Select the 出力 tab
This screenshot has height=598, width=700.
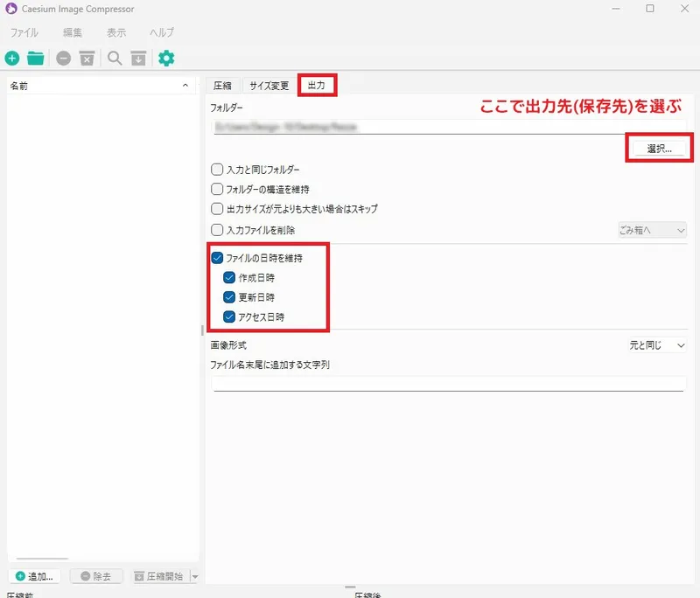[317, 85]
